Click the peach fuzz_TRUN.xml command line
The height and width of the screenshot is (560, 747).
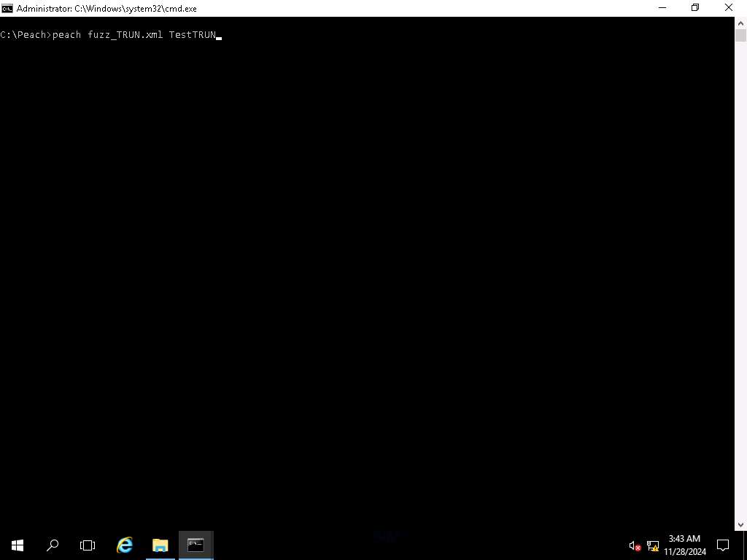109,35
